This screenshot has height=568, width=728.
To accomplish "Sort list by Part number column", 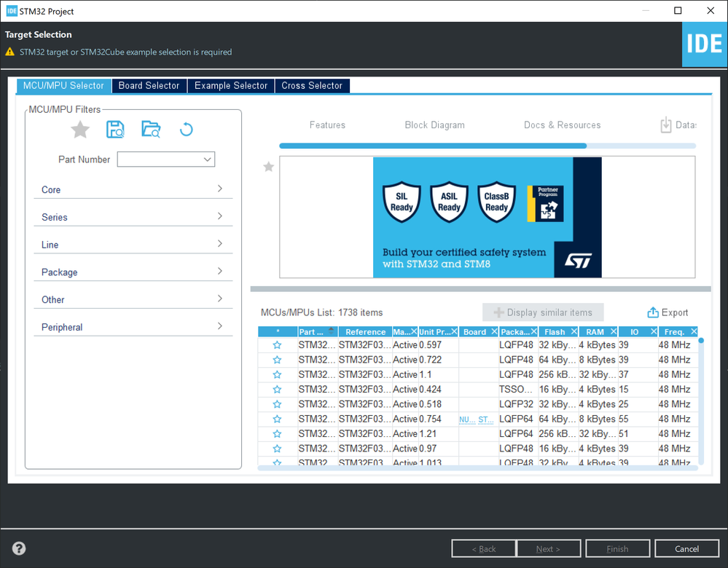I will [x=317, y=331].
